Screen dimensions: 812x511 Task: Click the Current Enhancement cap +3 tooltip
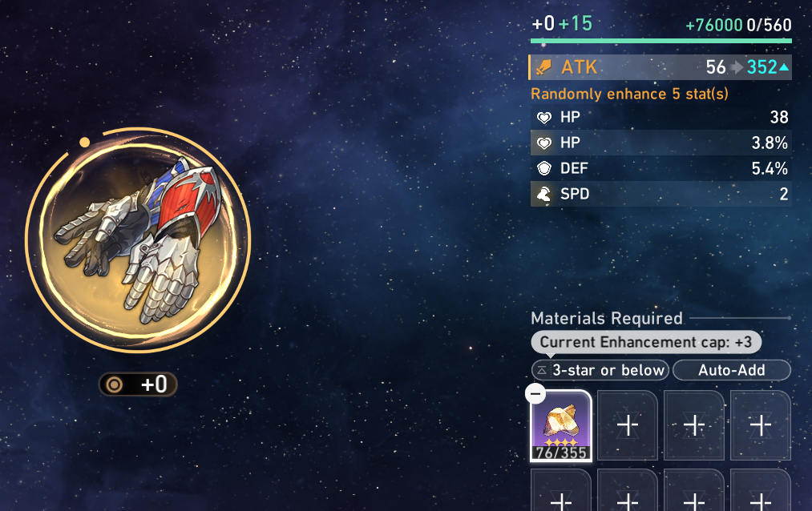(x=646, y=342)
